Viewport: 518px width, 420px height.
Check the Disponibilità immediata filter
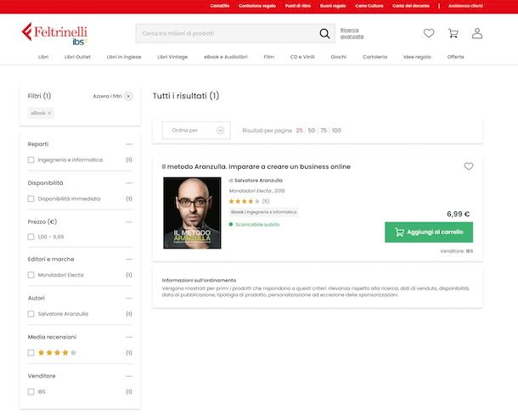(31, 199)
